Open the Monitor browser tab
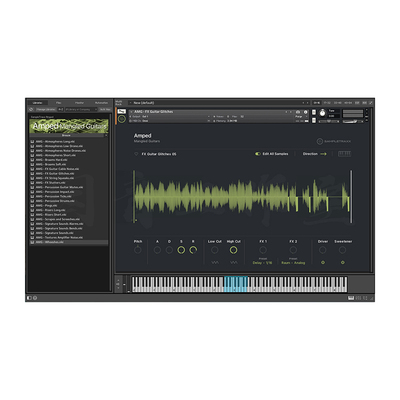The image size is (400, 400). tap(79, 103)
